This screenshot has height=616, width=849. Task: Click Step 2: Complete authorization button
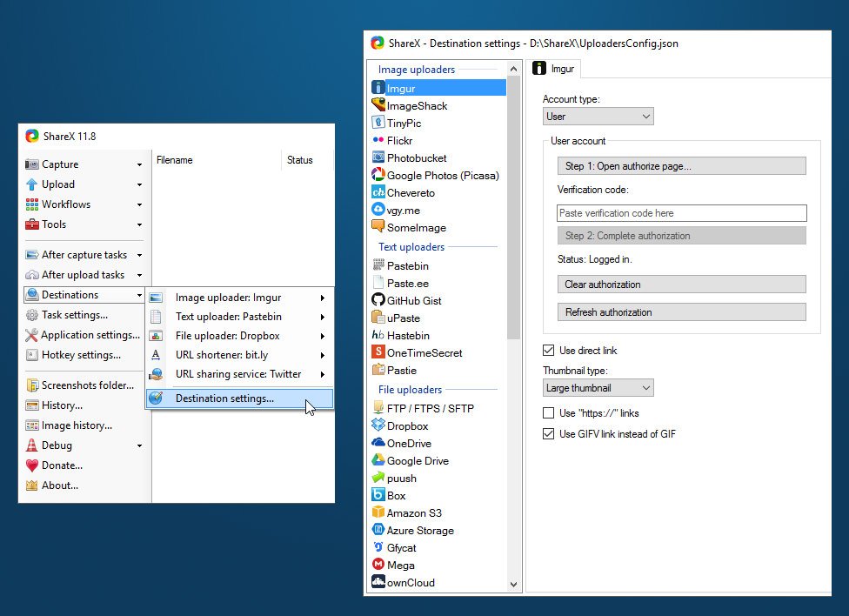click(682, 236)
